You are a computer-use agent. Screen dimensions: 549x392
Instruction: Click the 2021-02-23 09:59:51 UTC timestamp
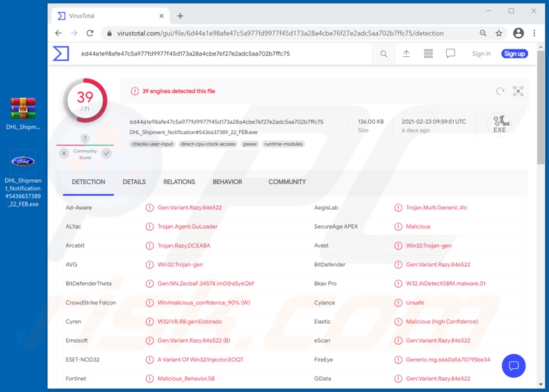[434, 122]
